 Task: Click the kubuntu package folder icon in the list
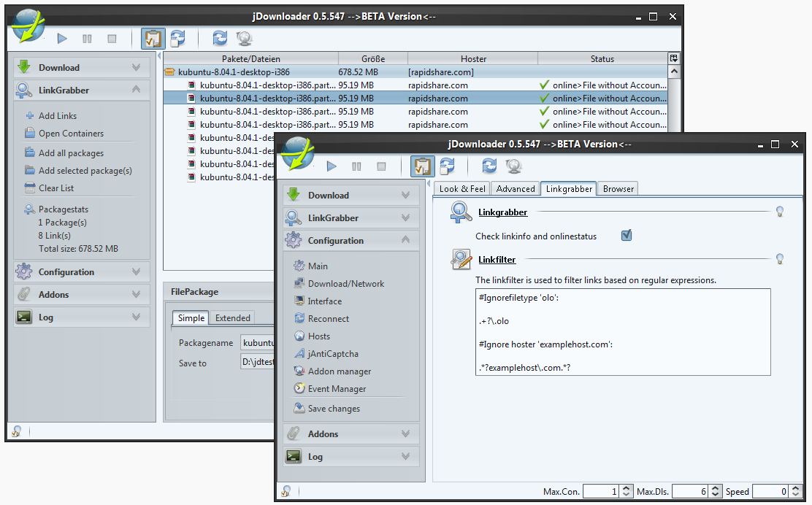(x=169, y=72)
